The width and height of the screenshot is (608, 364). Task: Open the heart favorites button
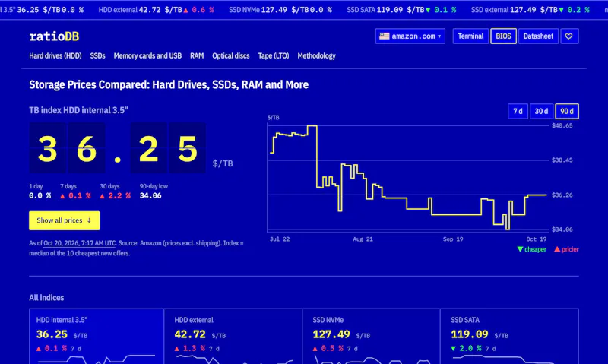(568, 36)
